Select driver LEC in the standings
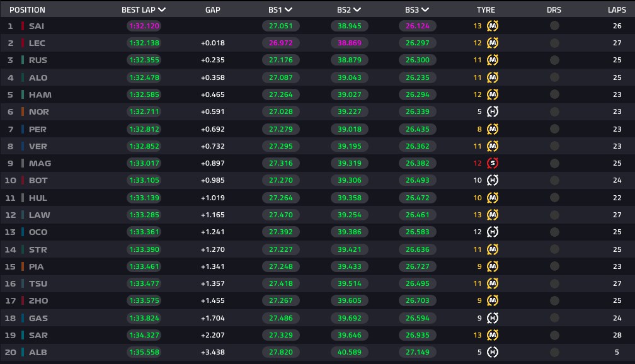Image resolution: width=635 pixels, height=364 pixels. 37,43
